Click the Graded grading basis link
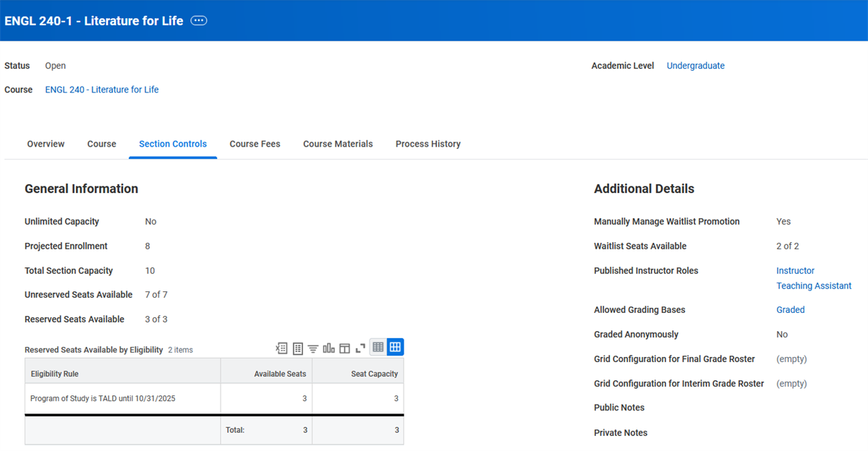This screenshot has width=868, height=451. [790, 309]
